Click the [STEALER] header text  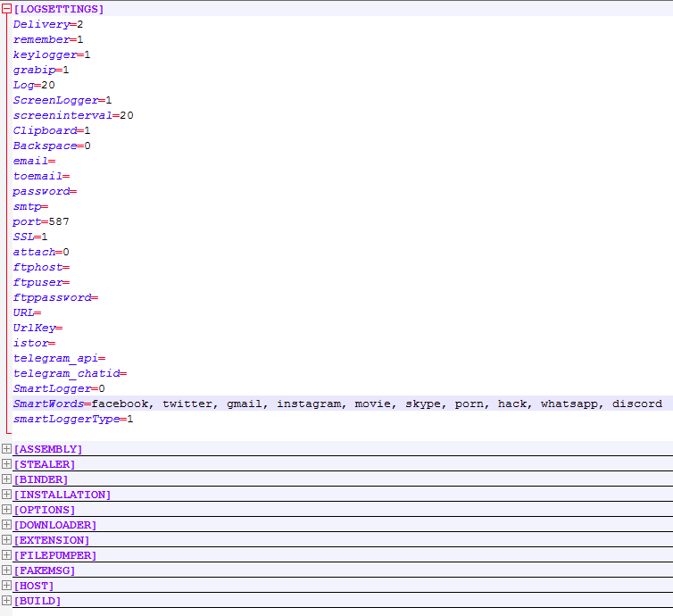point(45,464)
